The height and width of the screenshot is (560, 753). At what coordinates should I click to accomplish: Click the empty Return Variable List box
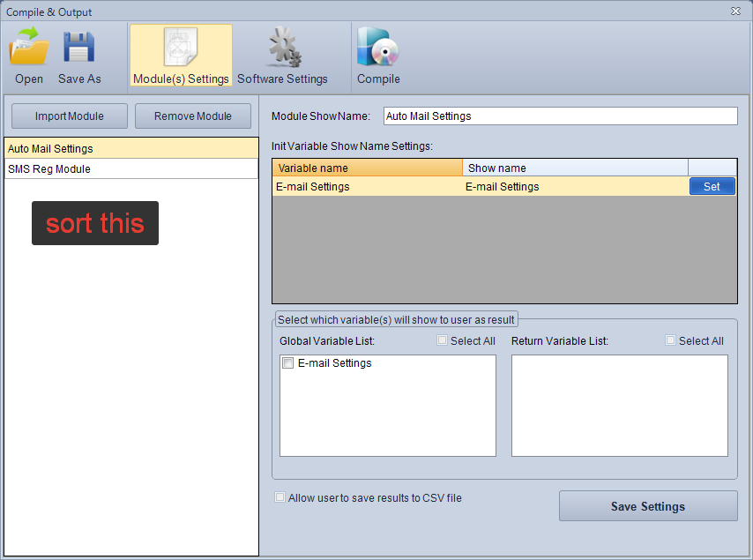click(620, 406)
